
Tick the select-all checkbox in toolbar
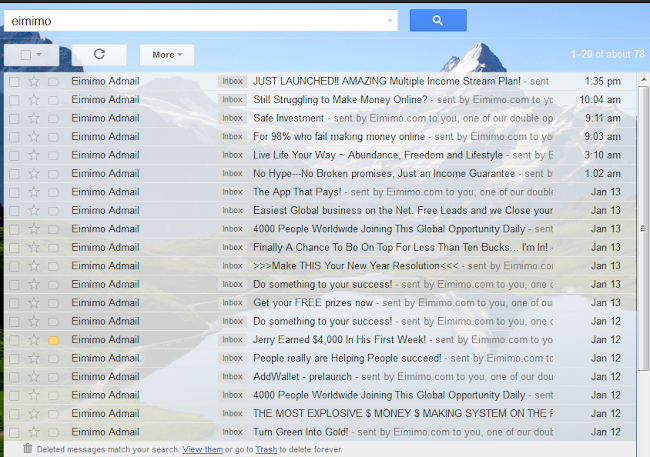(26, 55)
